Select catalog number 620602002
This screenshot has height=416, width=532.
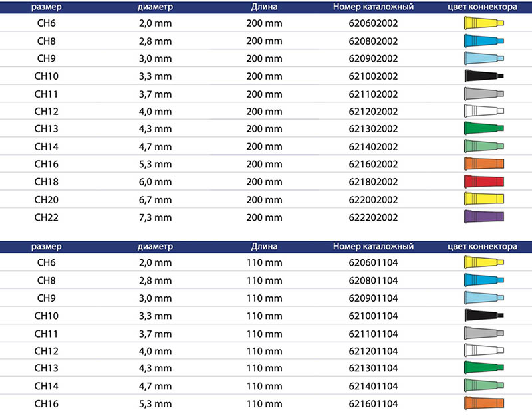click(373, 23)
